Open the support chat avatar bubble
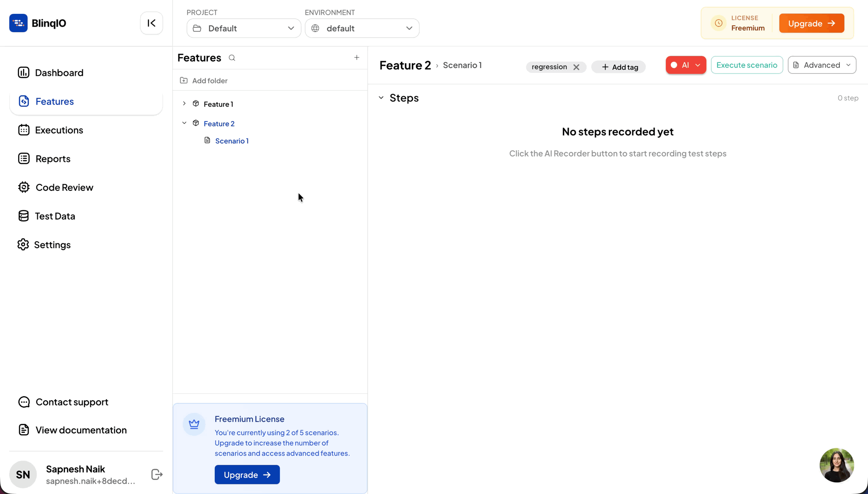This screenshot has width=868, height=494. (x=836, y=465)
